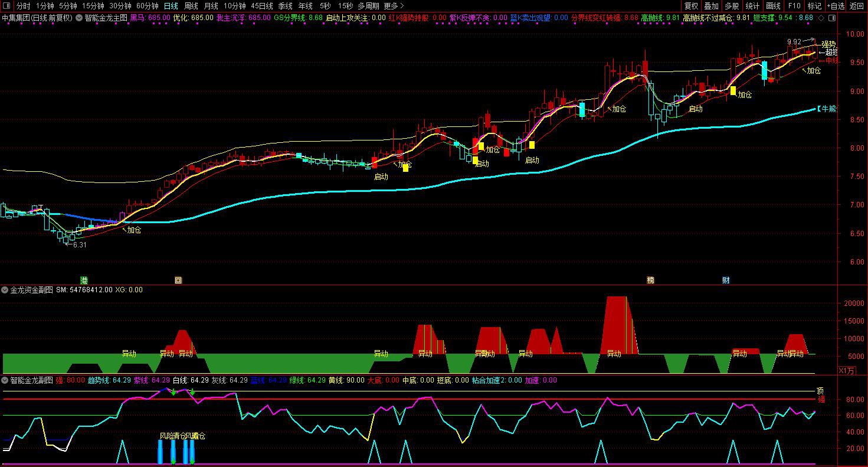Click the 标记 mark button
Viewport: 868px width, 467px height.
click(814, 6)
